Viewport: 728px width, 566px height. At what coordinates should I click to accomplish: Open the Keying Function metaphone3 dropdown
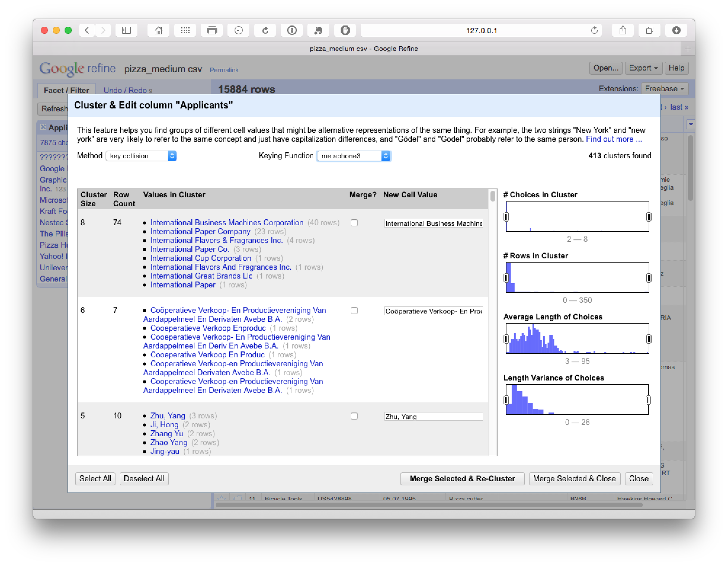coord(353,156)
